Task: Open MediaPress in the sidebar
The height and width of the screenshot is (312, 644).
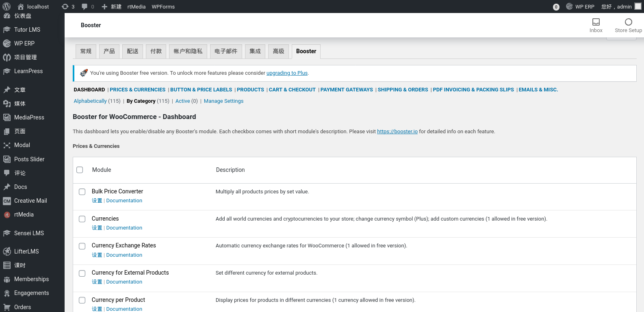Action: click(29, 117)
